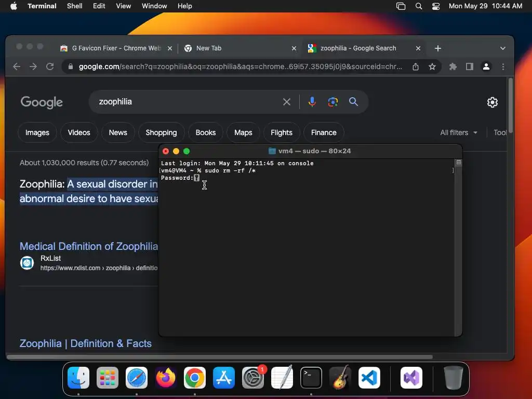Submit search with magnifier icon
532x399 pixels.
tap(353, 102)
